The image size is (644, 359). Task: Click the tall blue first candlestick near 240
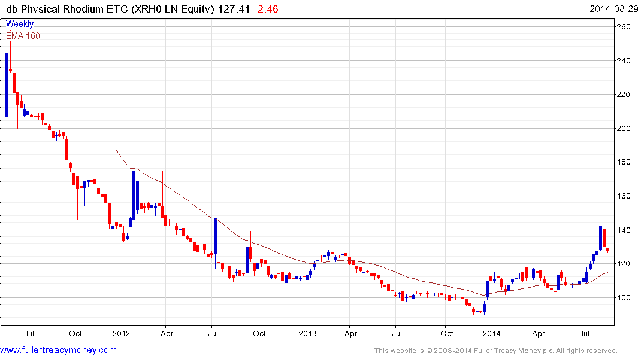click(7, 86)
